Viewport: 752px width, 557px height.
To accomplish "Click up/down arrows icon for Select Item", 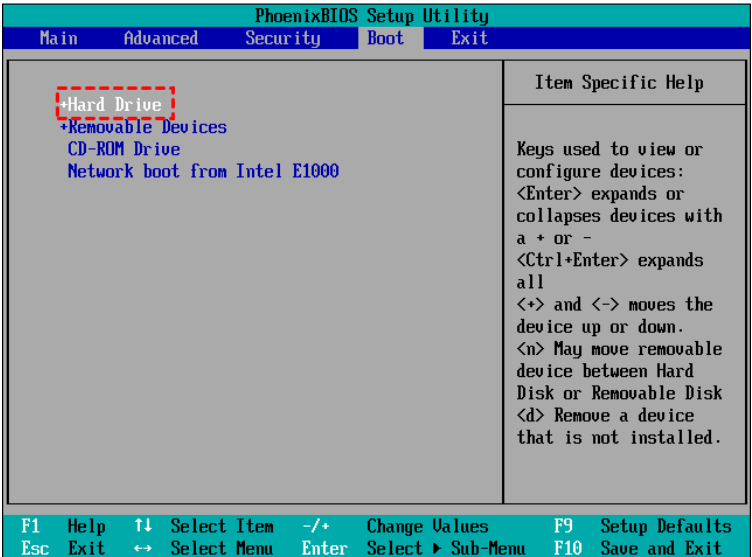I will [x=143, y=526].
